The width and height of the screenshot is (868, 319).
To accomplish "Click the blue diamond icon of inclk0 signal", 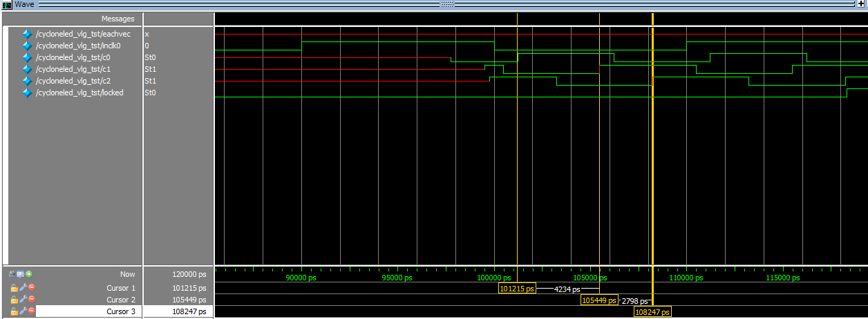I will (27, 46).
